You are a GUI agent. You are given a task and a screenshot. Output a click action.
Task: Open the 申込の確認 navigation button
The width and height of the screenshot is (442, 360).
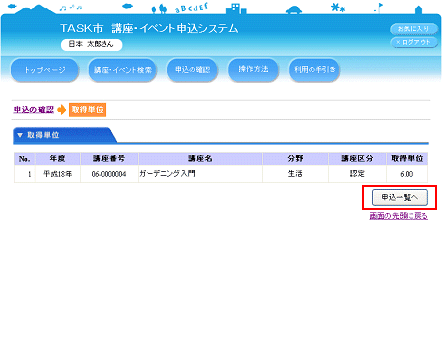[192, 70]
